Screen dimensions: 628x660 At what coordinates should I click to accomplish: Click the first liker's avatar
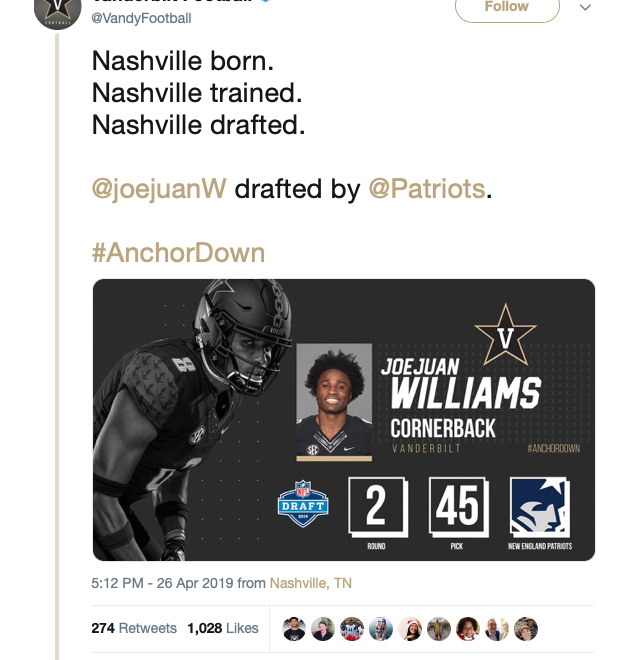click(x=293, y=628)
